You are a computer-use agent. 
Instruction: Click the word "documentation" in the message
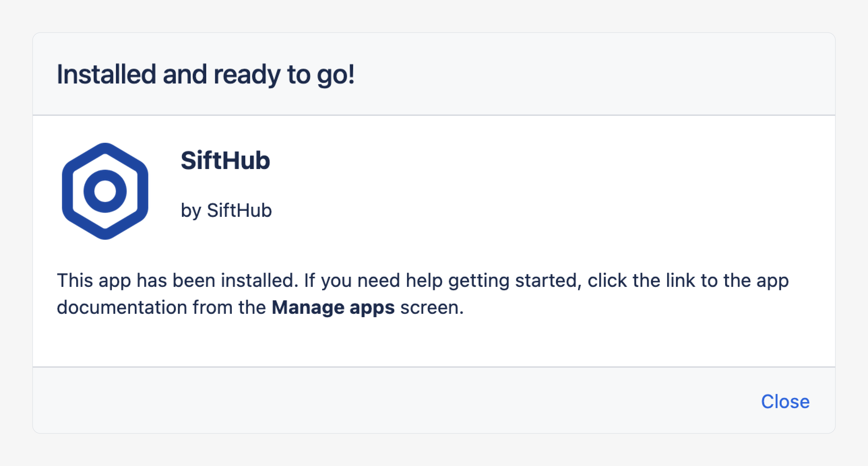click(122, 307)
